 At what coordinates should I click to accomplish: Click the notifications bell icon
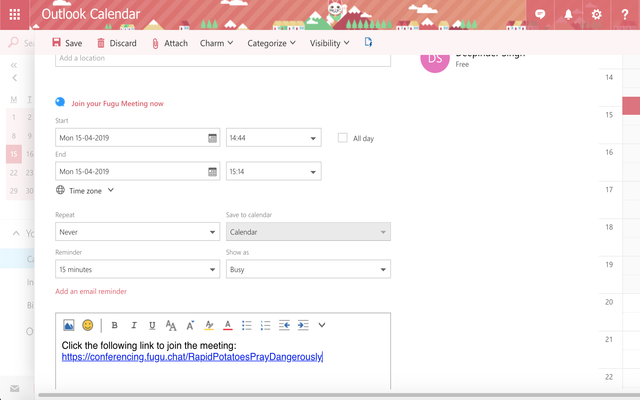[568, 14]
